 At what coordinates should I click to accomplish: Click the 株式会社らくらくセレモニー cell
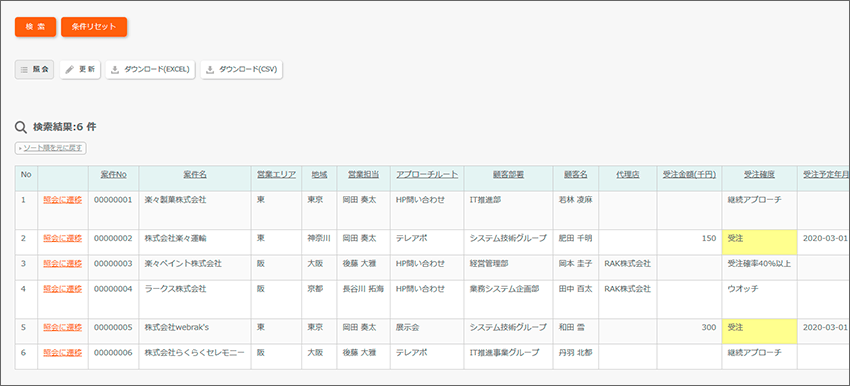click(x=195, y=357)
